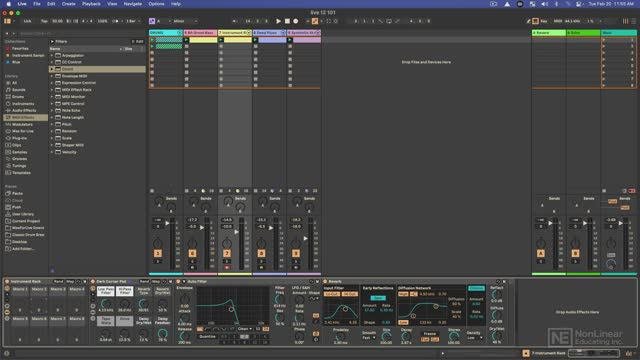
Task: Open the Templates browser category
Action: coord(21,173)
